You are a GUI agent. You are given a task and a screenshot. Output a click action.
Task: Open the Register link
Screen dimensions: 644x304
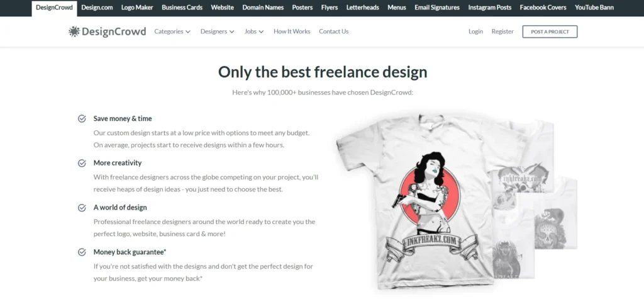(x=502, y=31)
